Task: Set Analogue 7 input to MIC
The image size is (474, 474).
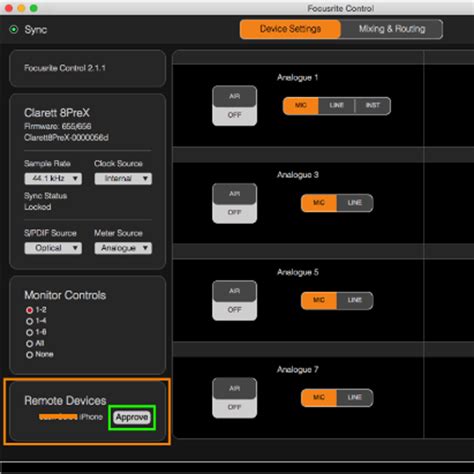Action: [319, 398]
